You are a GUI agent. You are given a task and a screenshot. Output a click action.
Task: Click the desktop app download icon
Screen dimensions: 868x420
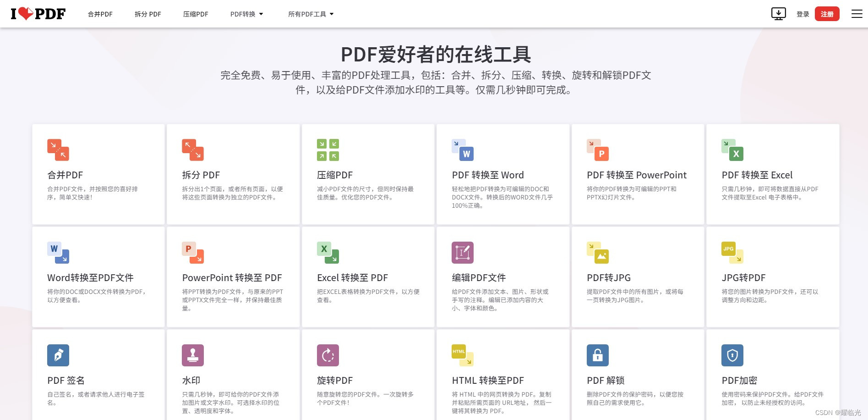coord(779,14)
